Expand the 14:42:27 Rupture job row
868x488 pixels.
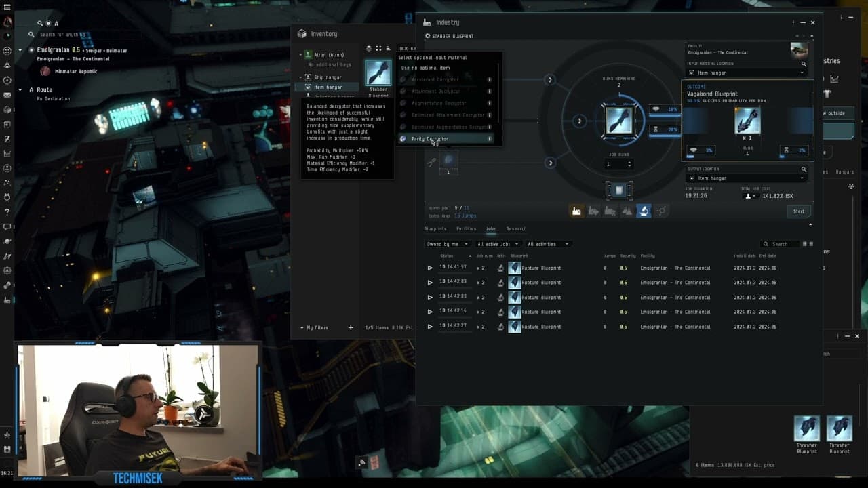(x=430, y=327)
